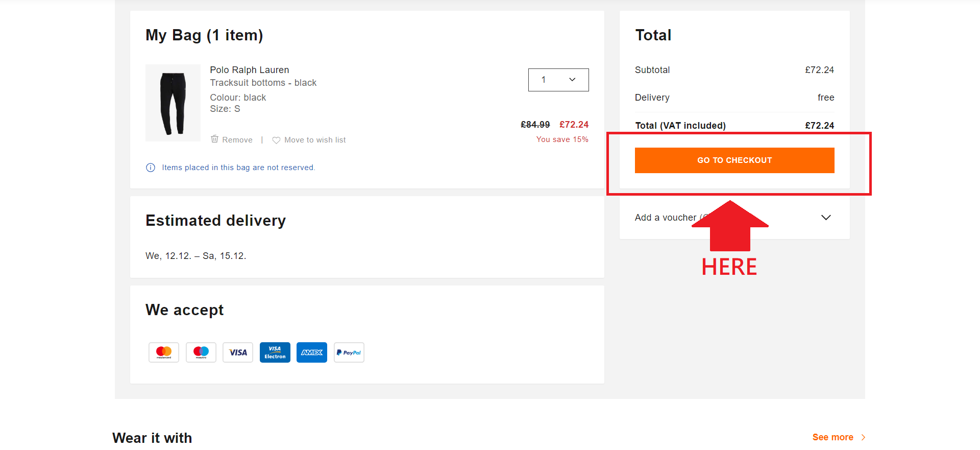The image size is (980, 450).
Task: Click the Add a voucher label
Action: point(665,218)
